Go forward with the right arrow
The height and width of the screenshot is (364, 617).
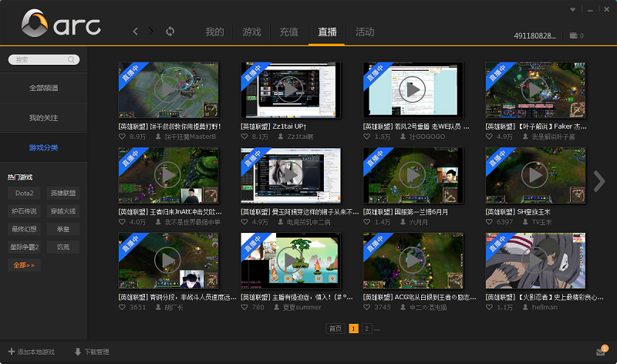(151, 32)
